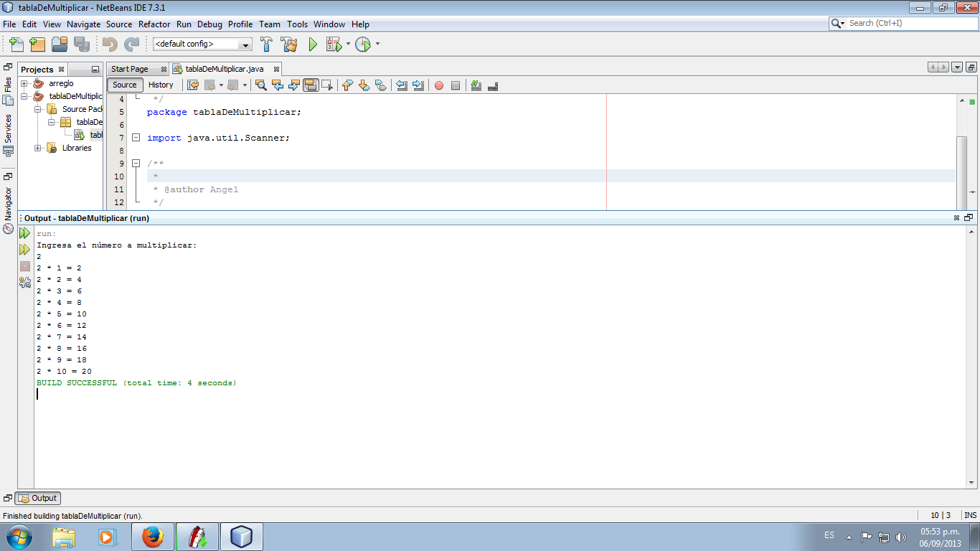The height and width of the screenshot is (551, 980).
Task: Click the Undo arrow icon
Action: (108, 44)
